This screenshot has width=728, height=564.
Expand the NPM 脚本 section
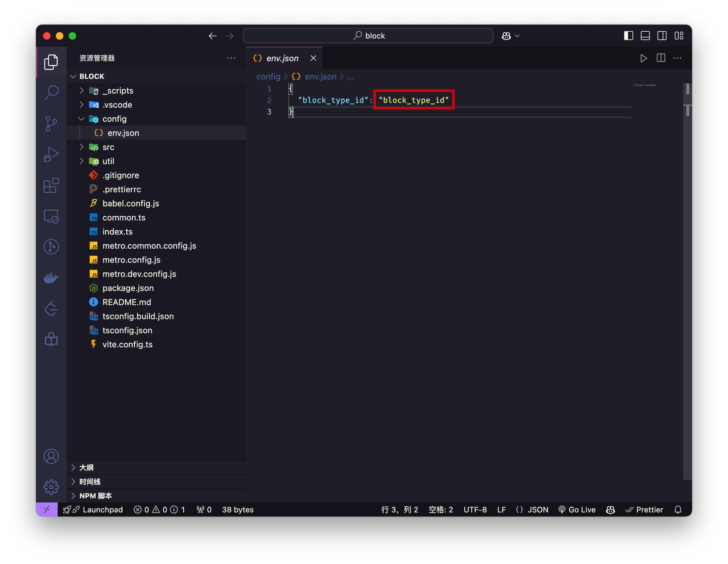(95, 496)
